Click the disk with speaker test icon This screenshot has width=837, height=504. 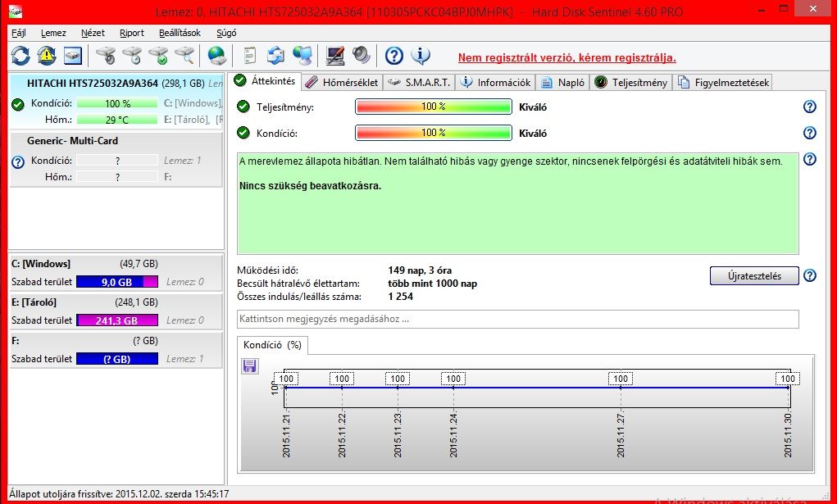point(105,56)
